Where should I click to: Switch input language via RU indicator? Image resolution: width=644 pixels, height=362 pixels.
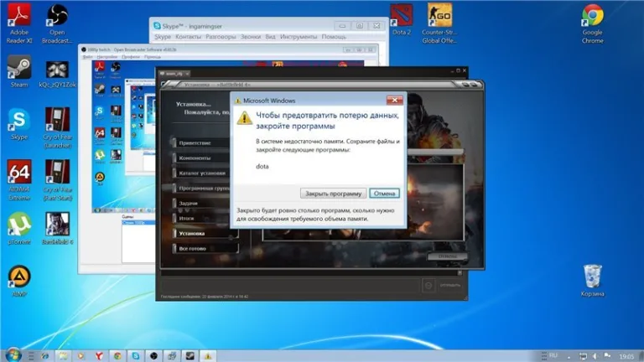point(553,355)
